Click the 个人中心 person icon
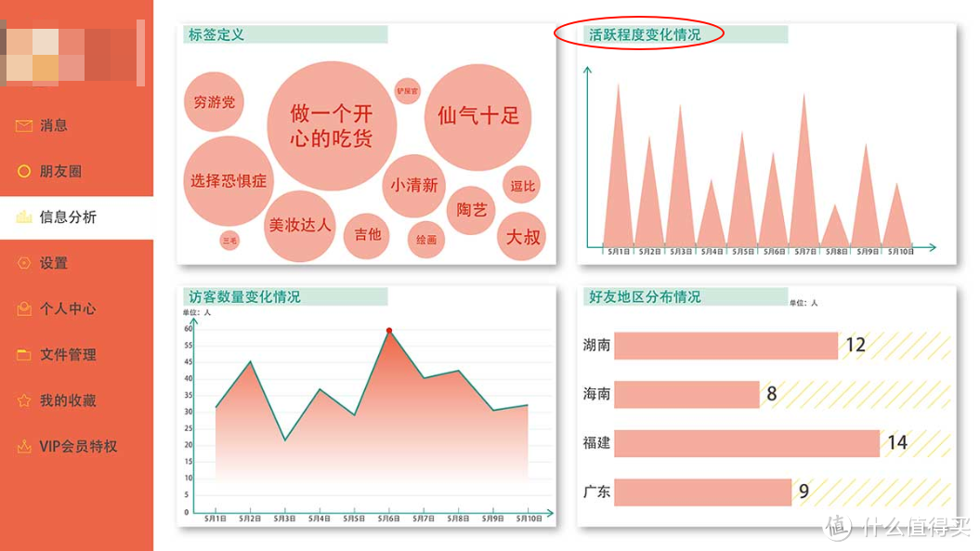This screenshot has height=551, width=980. [x=23, y=308]
